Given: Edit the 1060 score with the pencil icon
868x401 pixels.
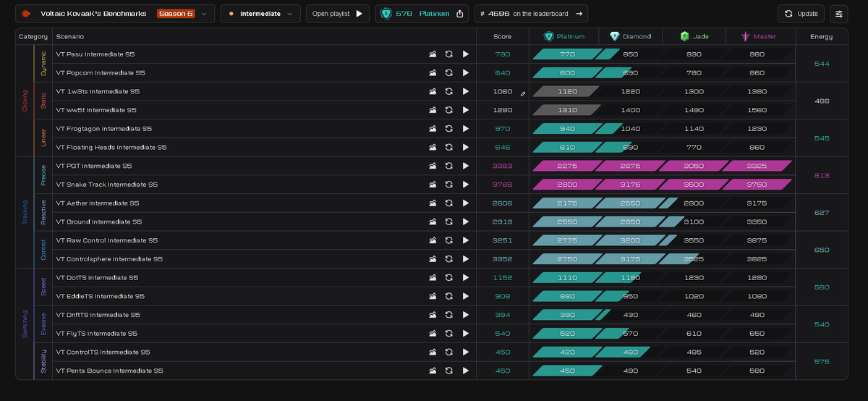Looking at the screenshot, I should pos(523,93).
